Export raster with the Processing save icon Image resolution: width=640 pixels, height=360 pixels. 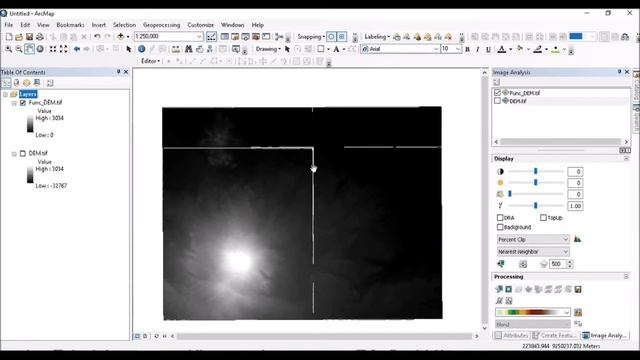pos(578,289)
